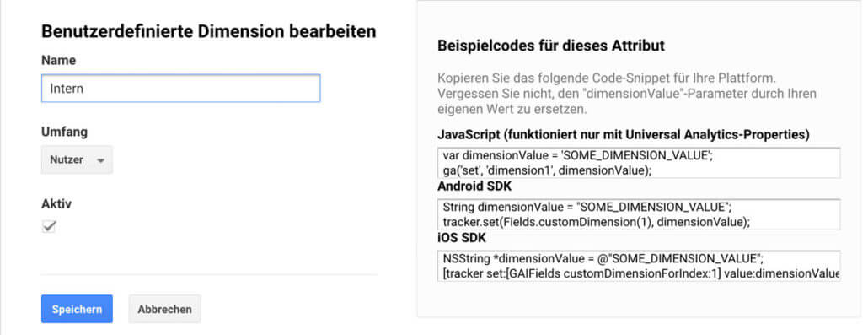Click the ga('set', 'dimension1') code line
Viewport: 868px width, 335px height.
(547, 170)
